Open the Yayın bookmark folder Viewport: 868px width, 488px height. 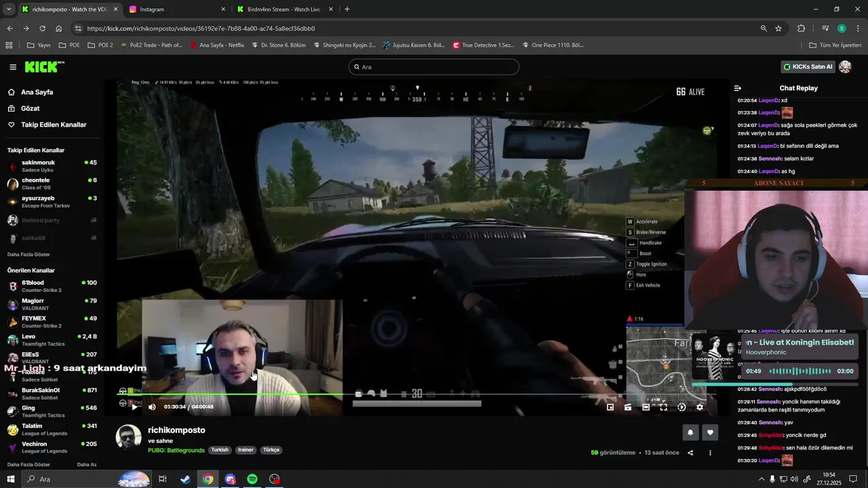pos(39,45)
